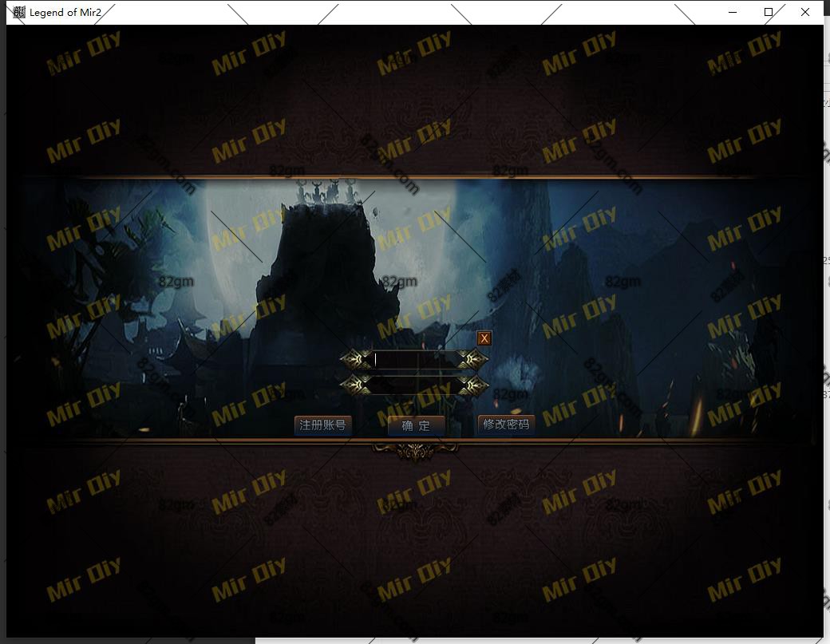The height and width of the screenshot is (644, 830).
Task: Maximize the Legend of Mir2 window
Action: pyautogui.click(x=769, y=12)
